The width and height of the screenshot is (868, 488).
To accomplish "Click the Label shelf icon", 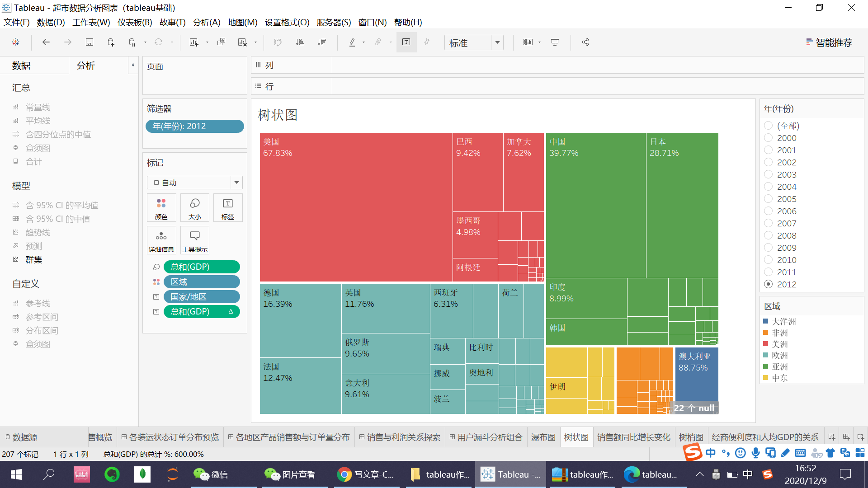I will [x=228, y=207].
